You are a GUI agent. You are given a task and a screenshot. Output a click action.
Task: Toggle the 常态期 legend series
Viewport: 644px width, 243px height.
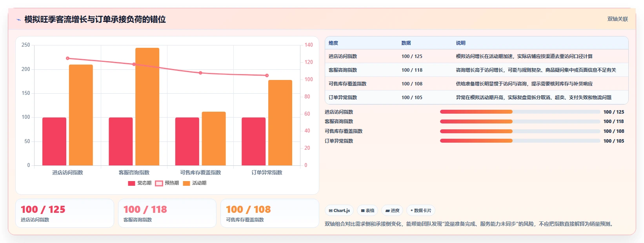click(x=140, y=183)
